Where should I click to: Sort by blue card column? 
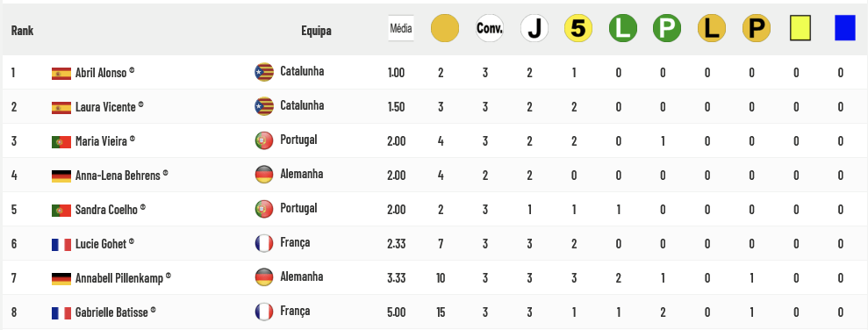845,28
